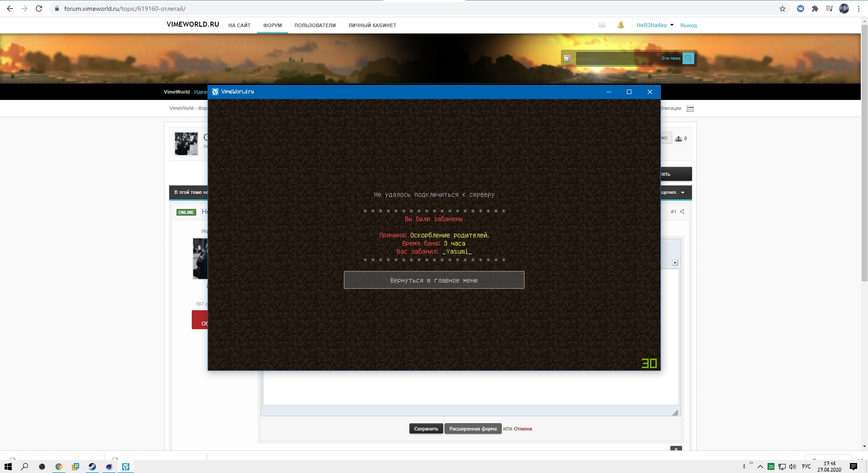Screen dimensions: 868x473
Task: Click the share icon next to post #1
Action: point(682,212)
